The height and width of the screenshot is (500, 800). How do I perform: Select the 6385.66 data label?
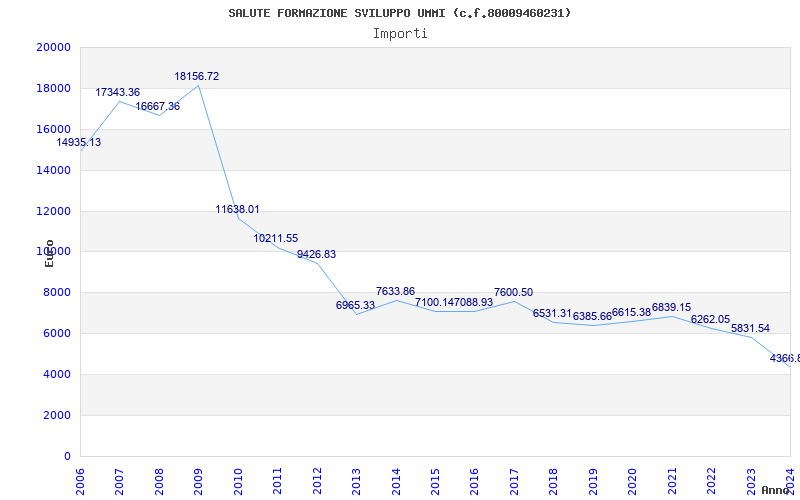[x=592, y=316]
